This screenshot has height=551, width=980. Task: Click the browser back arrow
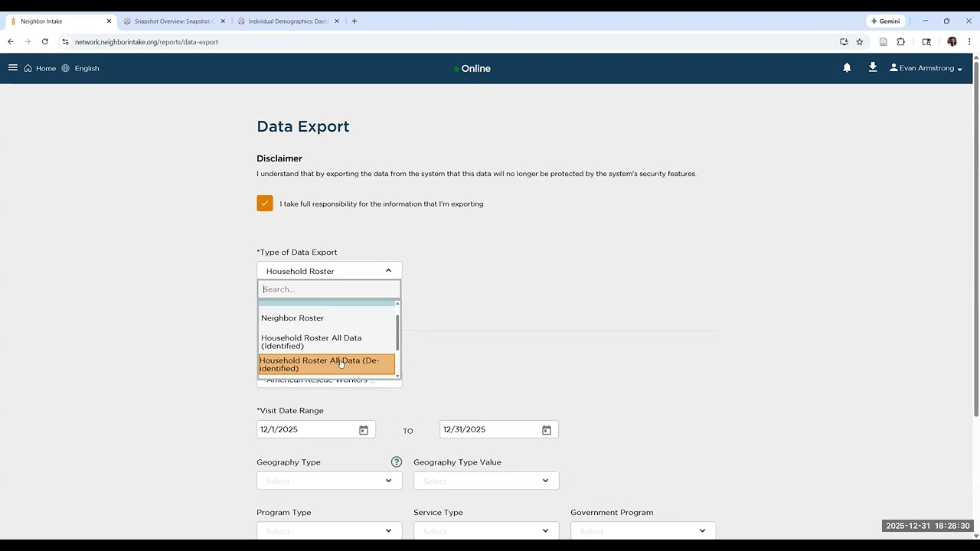pos(11,42)
